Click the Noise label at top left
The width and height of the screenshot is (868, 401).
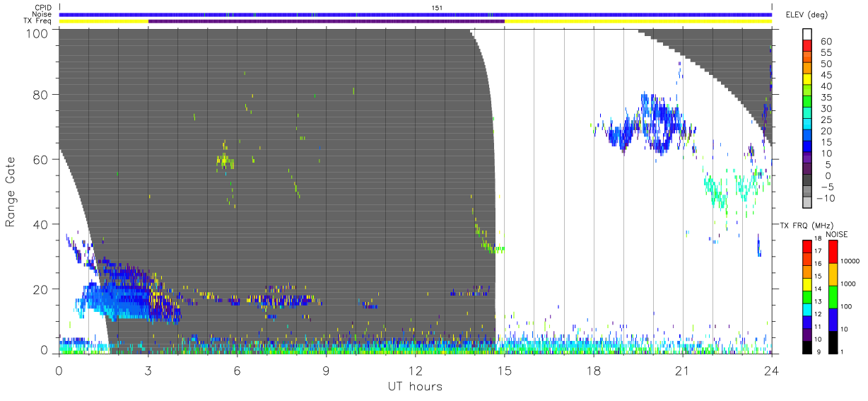pyautogui.click(x=43, y=14)
